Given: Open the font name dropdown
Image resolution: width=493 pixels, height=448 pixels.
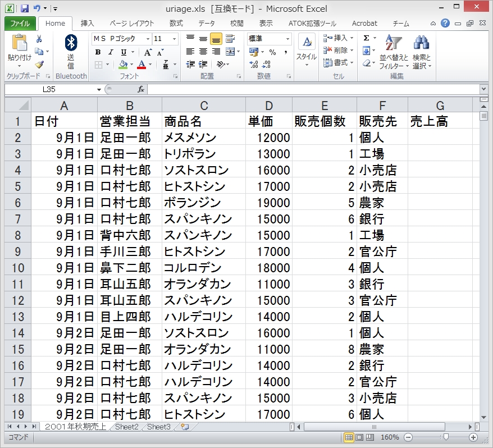Looking at the screenshot, I should click(x=148, y=39).
